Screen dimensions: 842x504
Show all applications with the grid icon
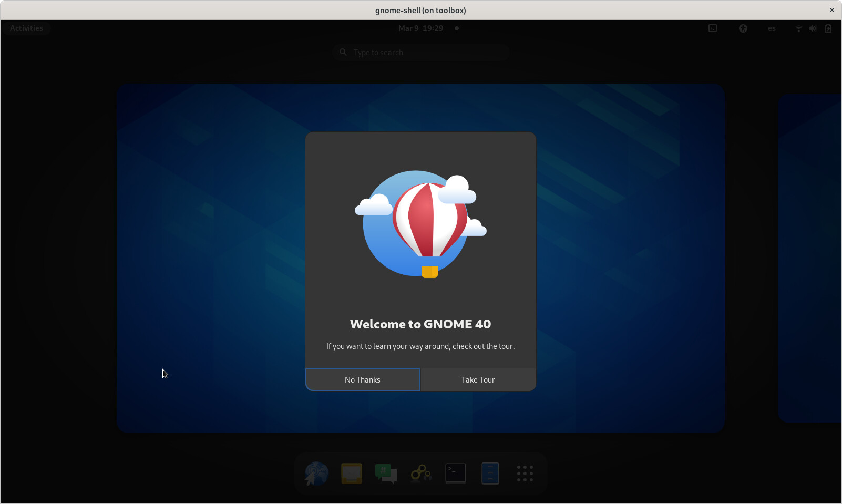tap(524, 473)
